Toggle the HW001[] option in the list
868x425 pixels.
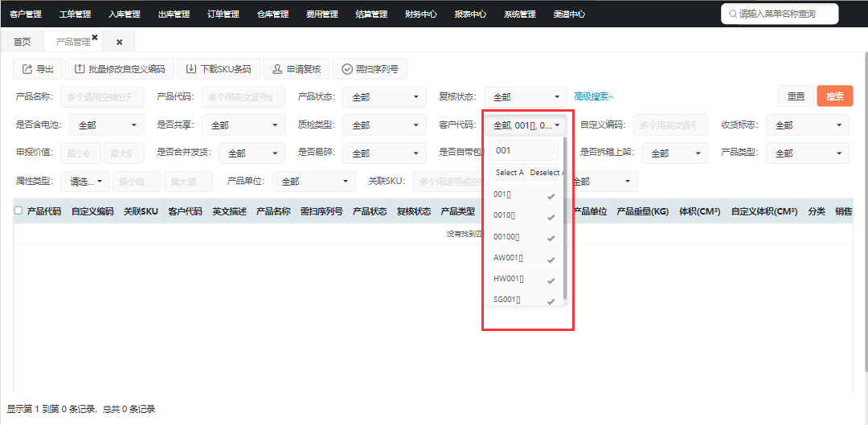tap(524, 279)
